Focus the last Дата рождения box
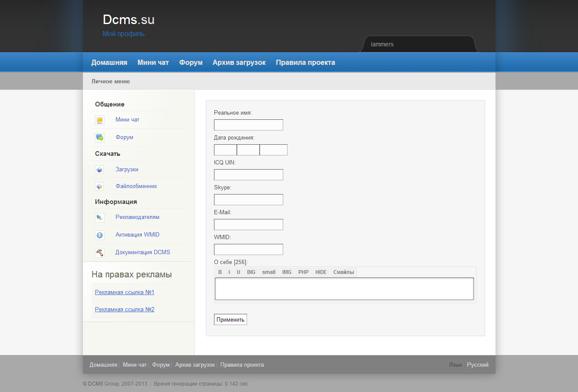The width and height of the screenshot is (578, 392). (273, 150)
